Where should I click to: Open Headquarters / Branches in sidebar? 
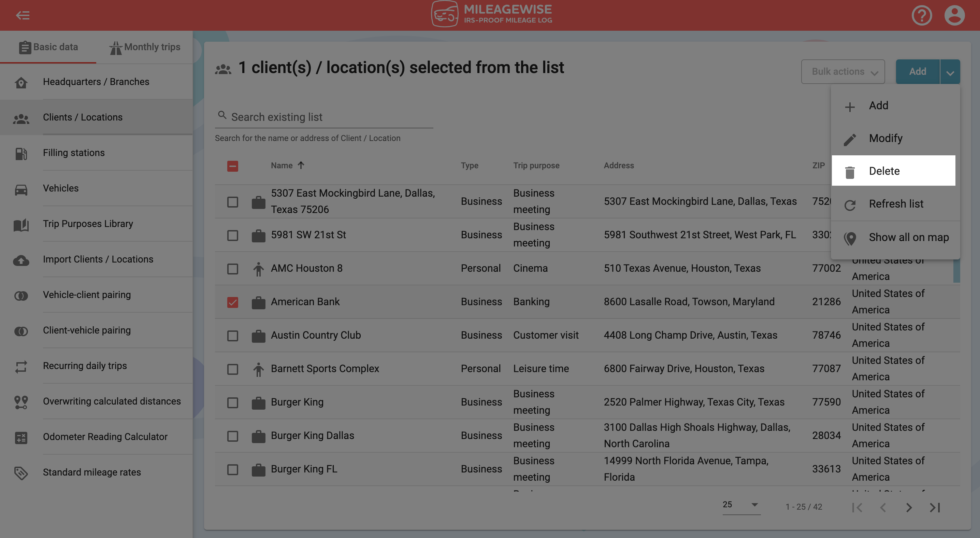[x=96, y=82]
